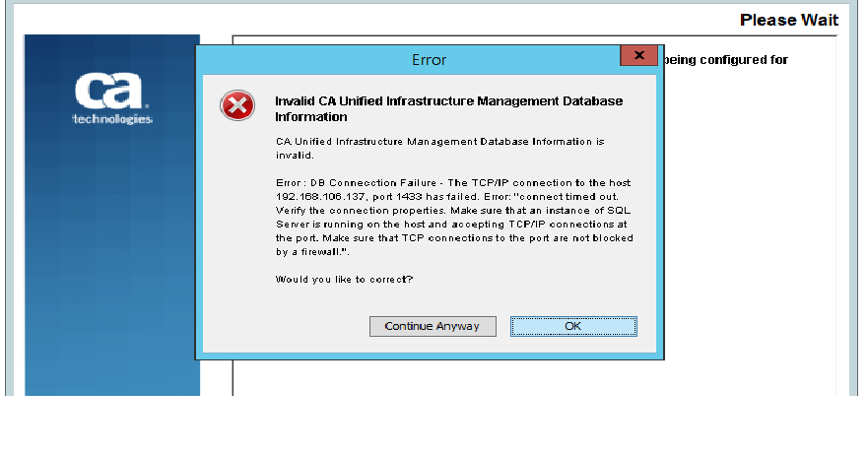Viewport: 868px width, 453px height.
Task: Close the Error dialog with red X
Action: pyautogui.click(x=638, y=55)
